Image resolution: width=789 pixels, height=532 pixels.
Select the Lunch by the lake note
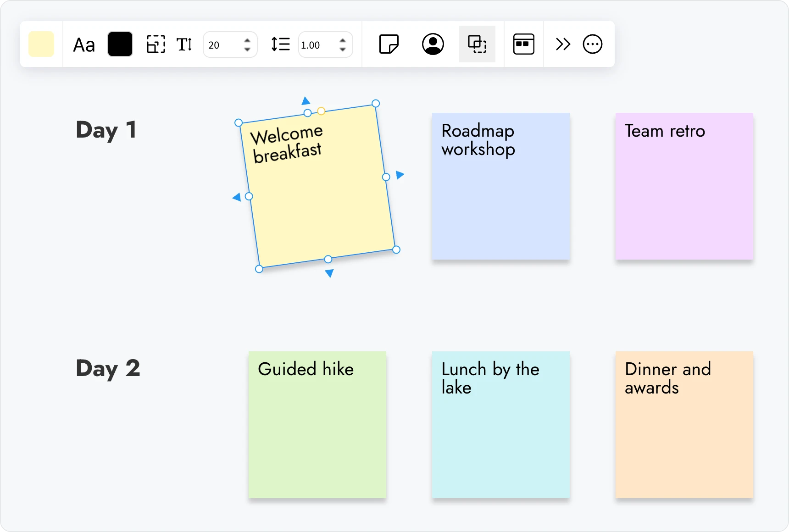(x=501, y=425)
